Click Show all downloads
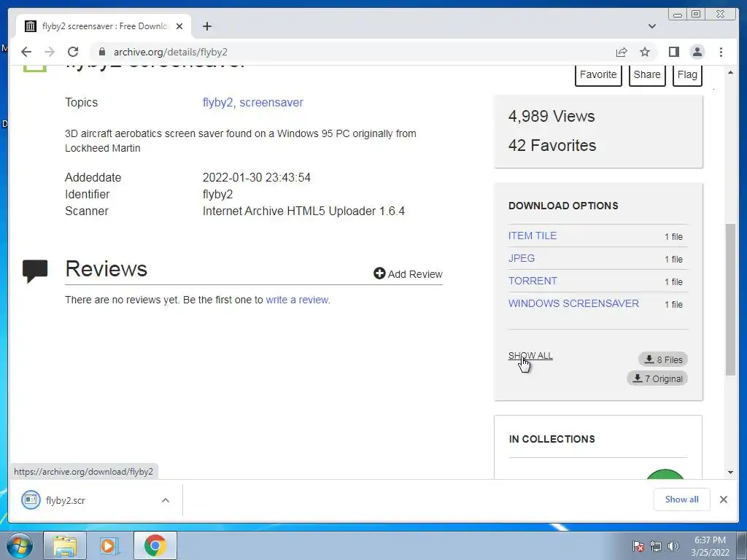Image resolution: width=747 pixels, height=560 pixels. [x=682, y=499]
